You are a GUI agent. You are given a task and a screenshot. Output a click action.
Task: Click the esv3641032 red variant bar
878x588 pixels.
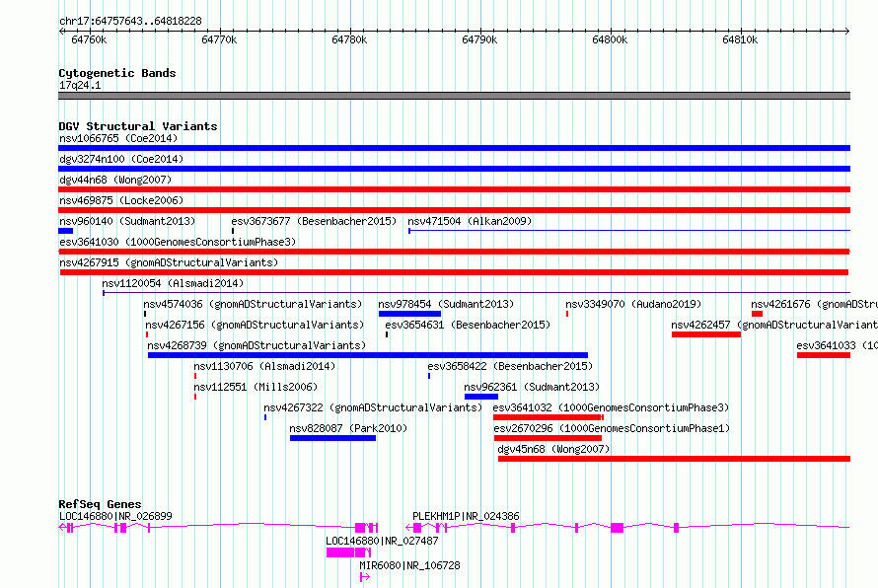tap(549, 417)
